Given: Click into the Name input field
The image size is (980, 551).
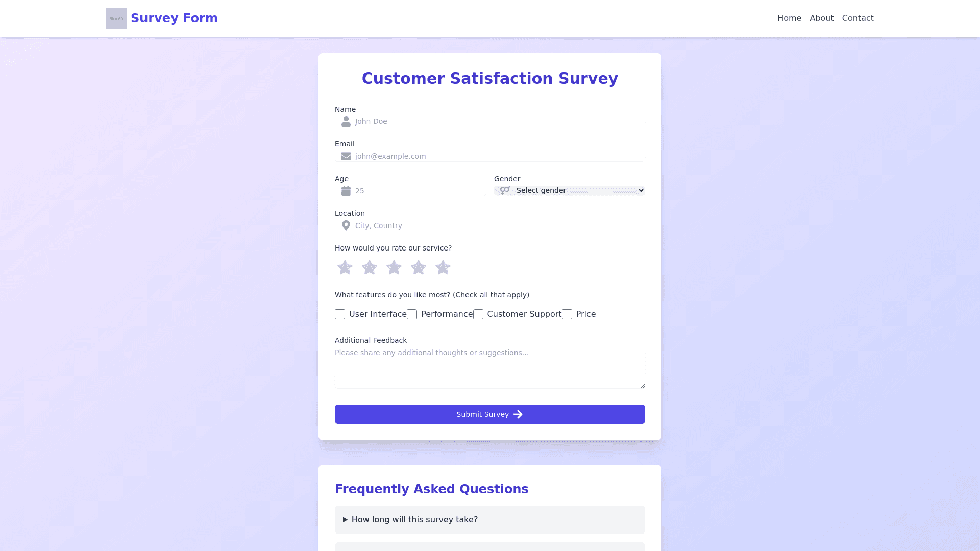Looking at the screenshot, I should click(x=498, y=121).
